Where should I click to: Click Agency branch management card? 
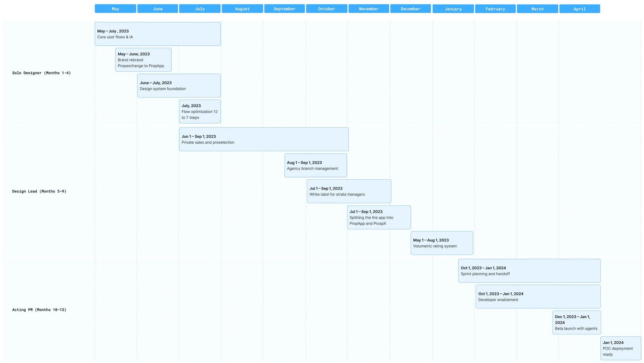pyautogui.click(x=315, y=166)
